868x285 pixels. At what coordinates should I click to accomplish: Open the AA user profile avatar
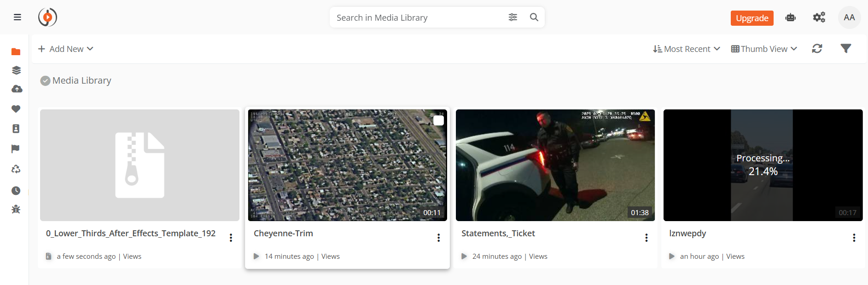(x=849, y=17)
